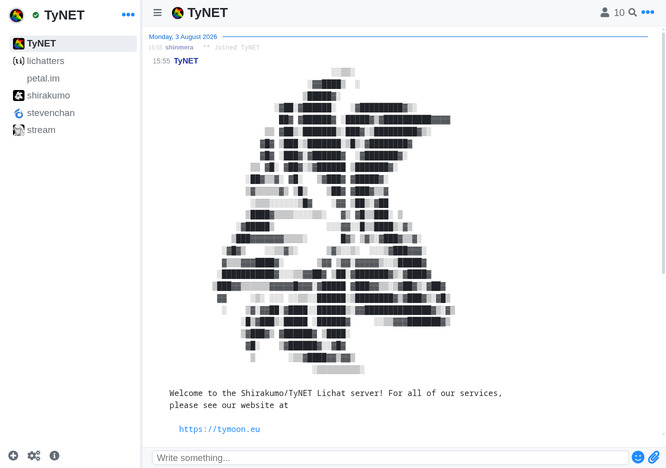This screenshot has width=666, height=468.
Task: Click the chat message scrollbar
Action: (x=663, y=153)
